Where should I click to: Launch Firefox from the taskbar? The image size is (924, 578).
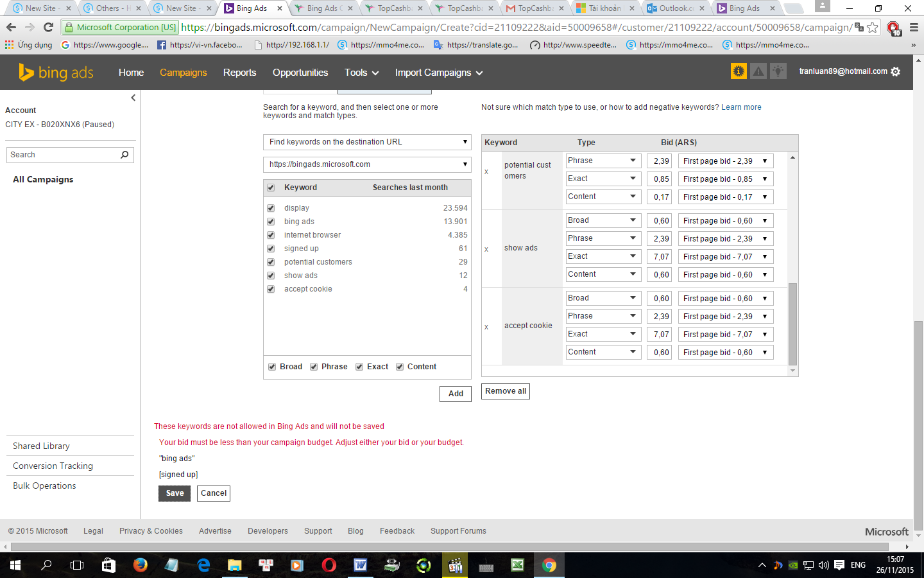tap(140, 565)
